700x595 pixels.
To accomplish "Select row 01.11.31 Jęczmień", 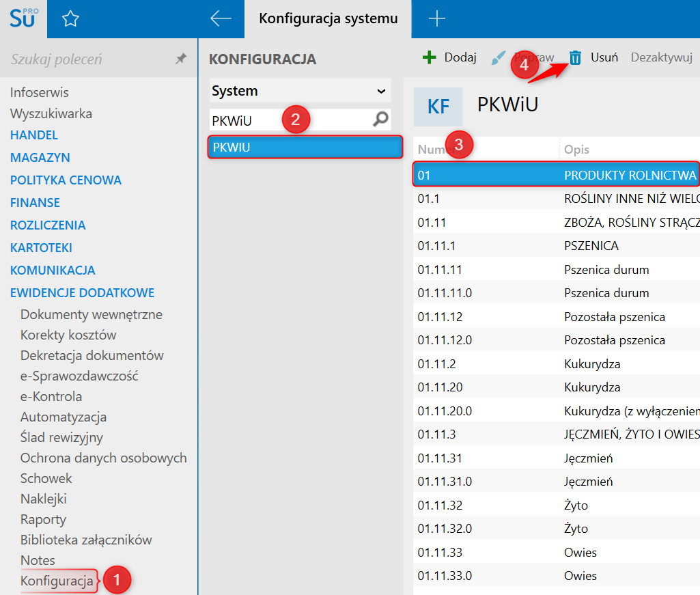I will coord(557,458).
